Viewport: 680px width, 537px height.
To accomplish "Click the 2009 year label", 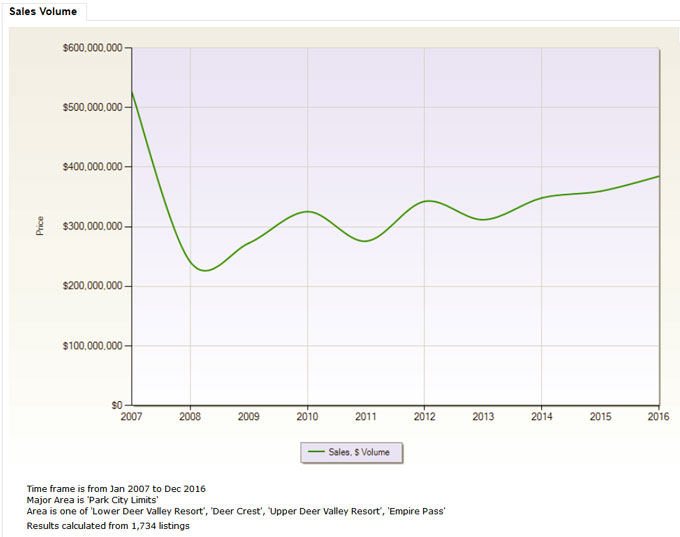I will coord(248,417).
